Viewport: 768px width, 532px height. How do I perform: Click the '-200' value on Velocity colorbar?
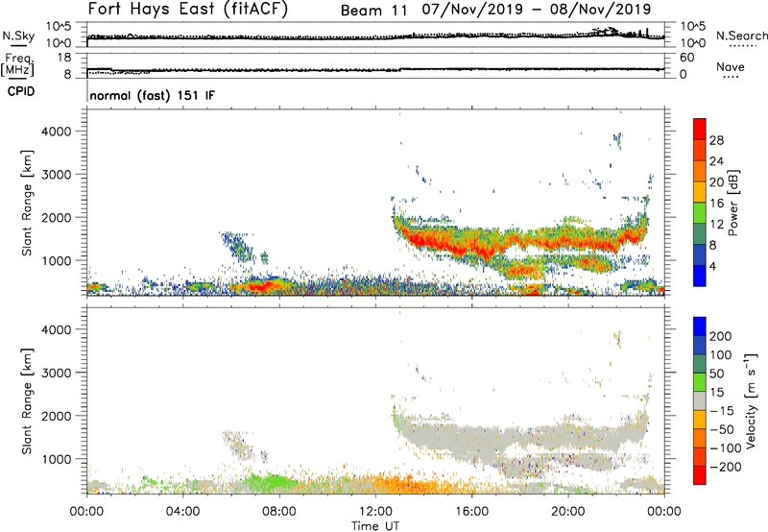click(725, 467)
